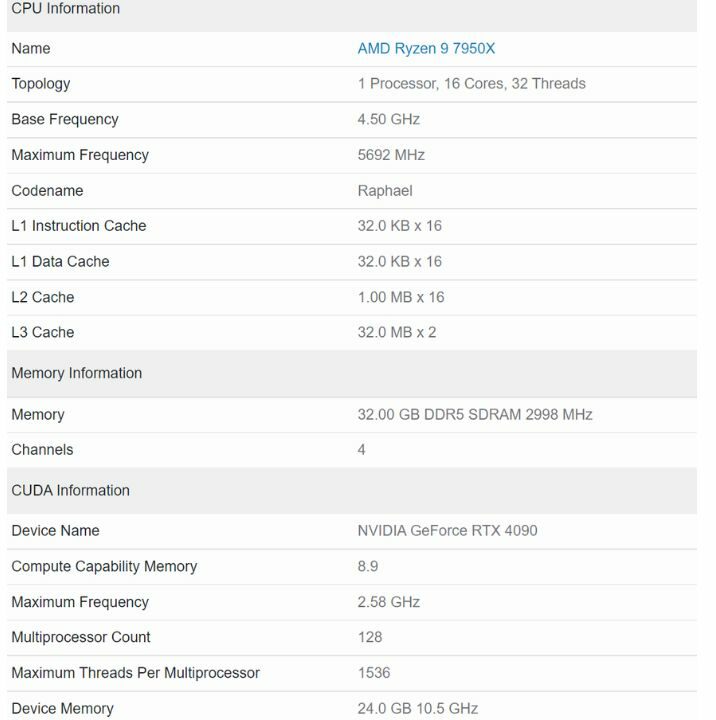Click the Channels row label
The height and width of the screenshot is (720, 716).
pyautogui.click(x=42, y=450)
